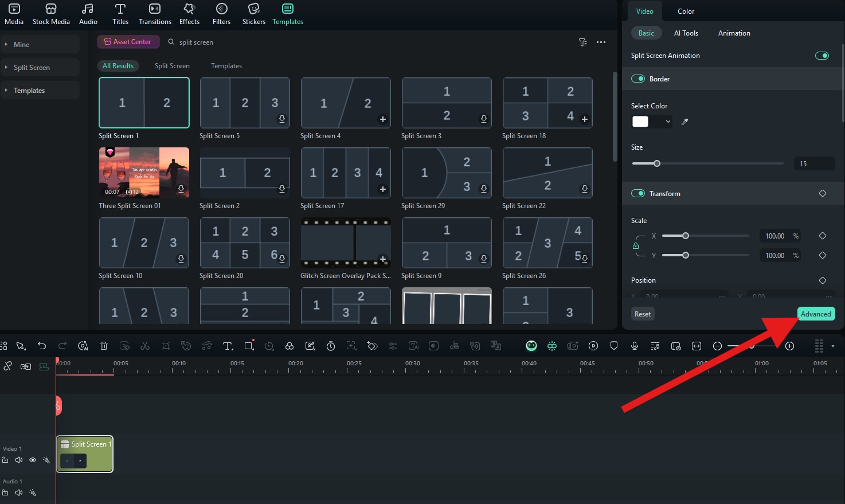This screenshot has width=845, height=504.
Task: Click the scissors Split icon
Action: [145, 346]
